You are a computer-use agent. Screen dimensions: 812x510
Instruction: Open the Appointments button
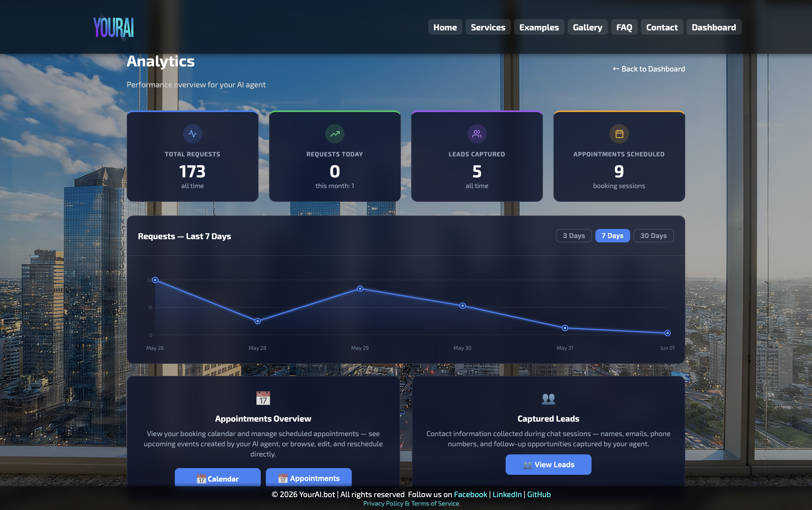309,477
